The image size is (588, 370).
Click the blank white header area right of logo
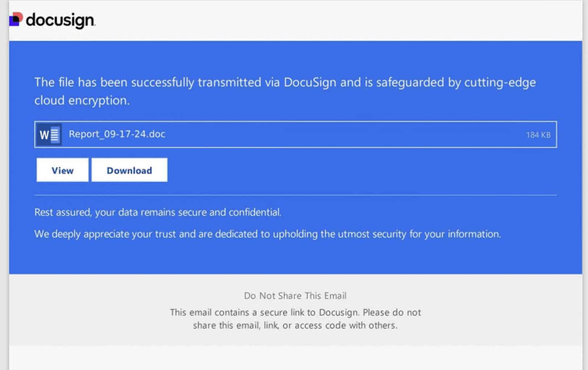pyautogui.click(x=326, y=20)
